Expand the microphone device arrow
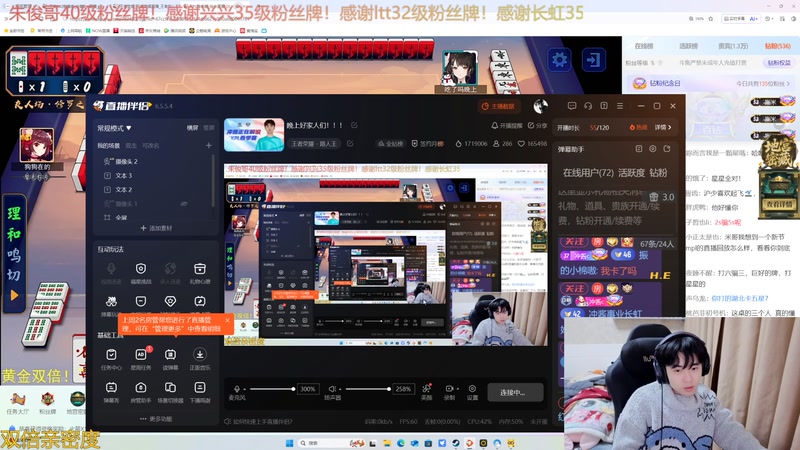The width and height of the screenshot is (800, 450). coord(244,389)
